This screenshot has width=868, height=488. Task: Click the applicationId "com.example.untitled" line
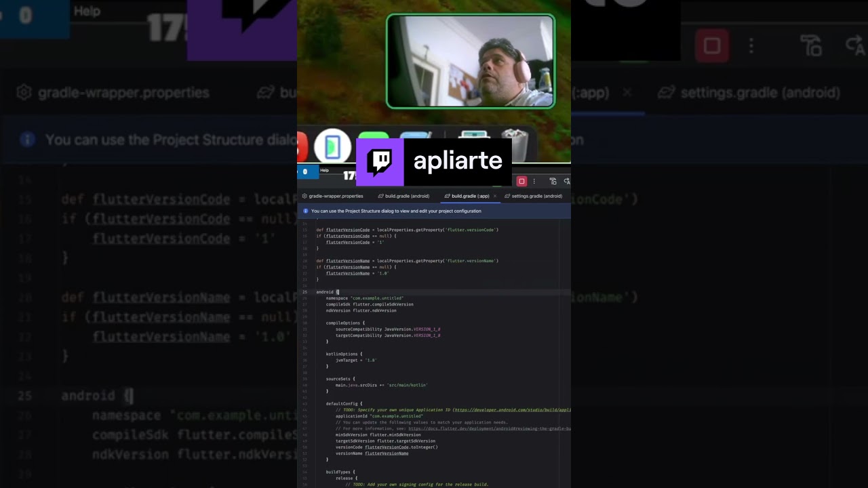379,416
